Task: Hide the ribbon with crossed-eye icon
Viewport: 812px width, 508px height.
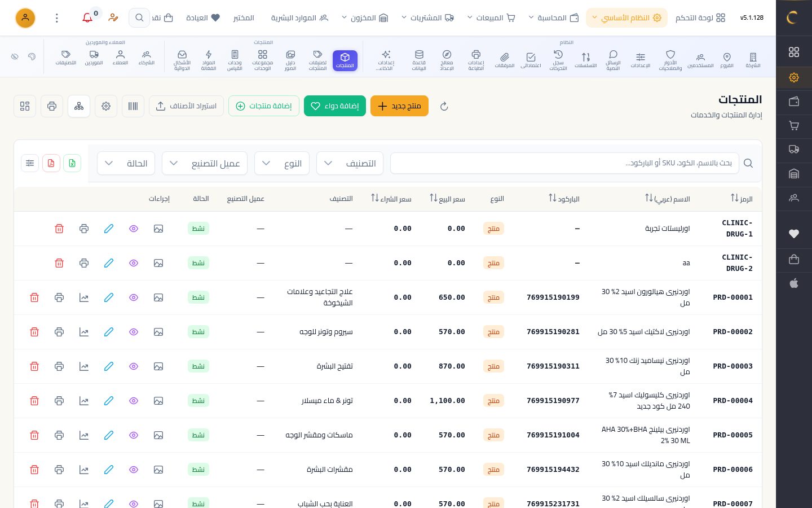Action: point(15,56)
